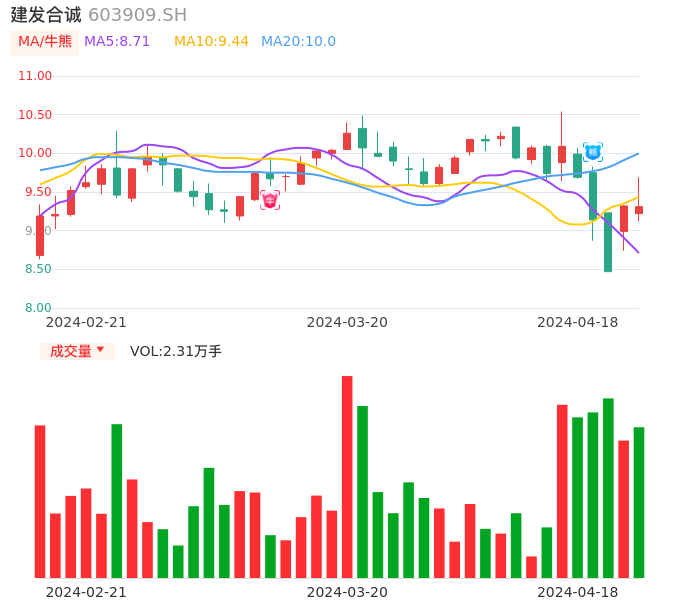The image size is (686, 606).
Task: Click the 9.50 price axis label
Action: tap(38, 192)
